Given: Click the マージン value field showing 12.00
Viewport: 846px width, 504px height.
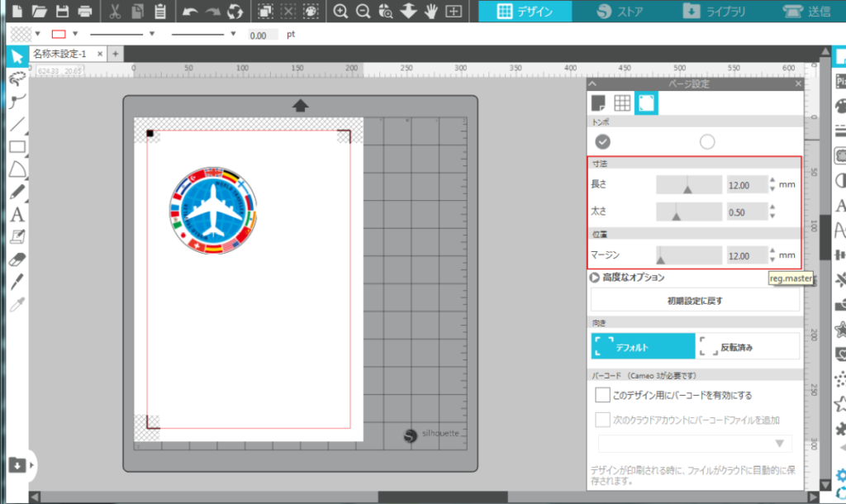Looking at the screenshot, I should pos(747,255).
